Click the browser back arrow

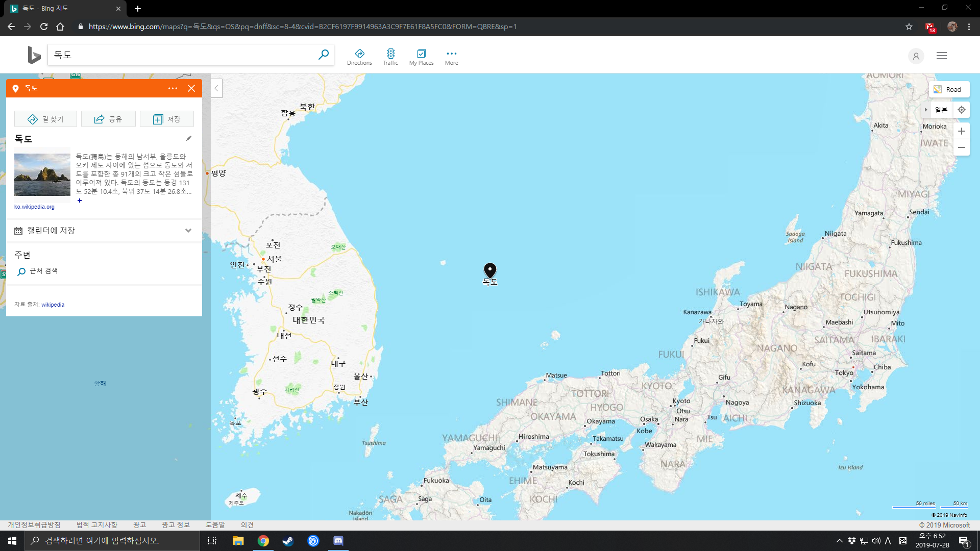point(11,27)
